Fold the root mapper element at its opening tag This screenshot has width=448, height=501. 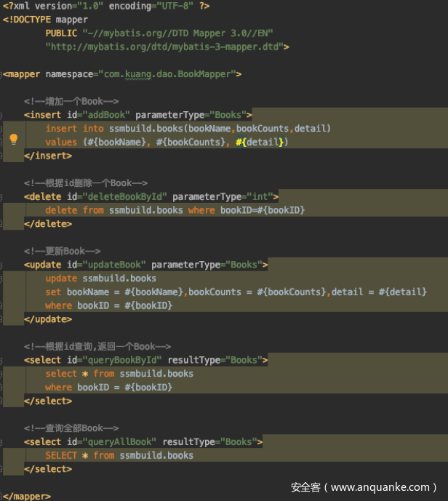[x=3, y=74]
